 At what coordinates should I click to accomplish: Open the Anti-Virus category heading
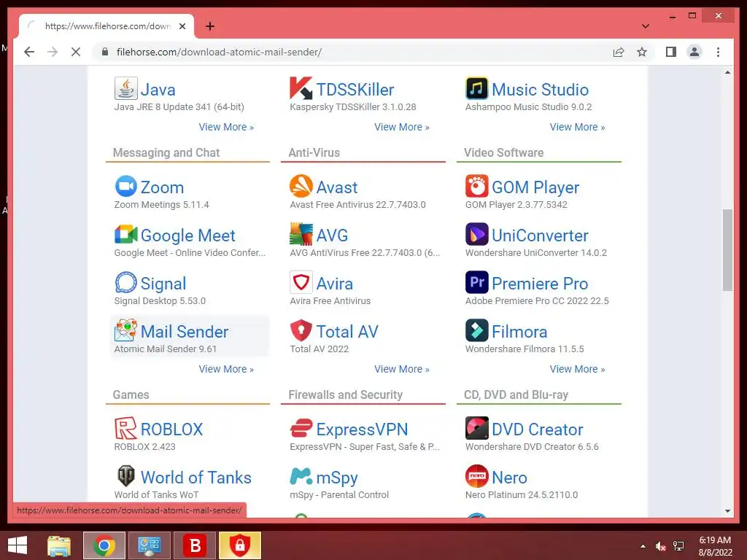point(314,153)
